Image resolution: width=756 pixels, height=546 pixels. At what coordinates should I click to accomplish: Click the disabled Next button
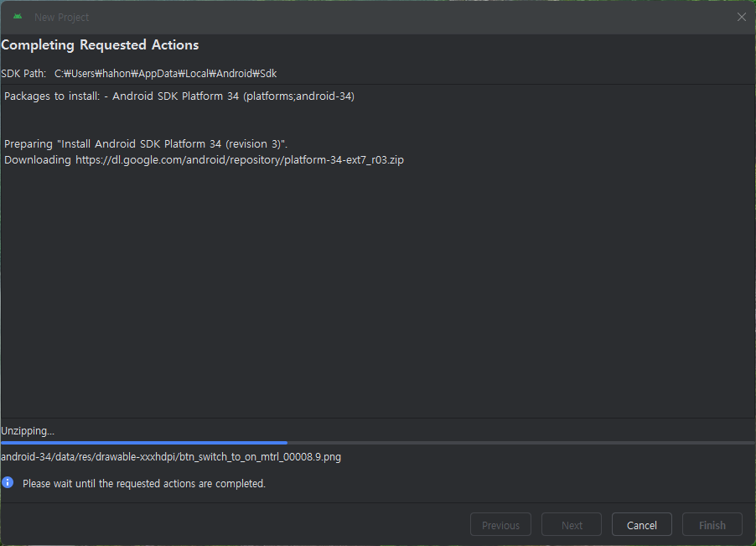coord(572,525)
